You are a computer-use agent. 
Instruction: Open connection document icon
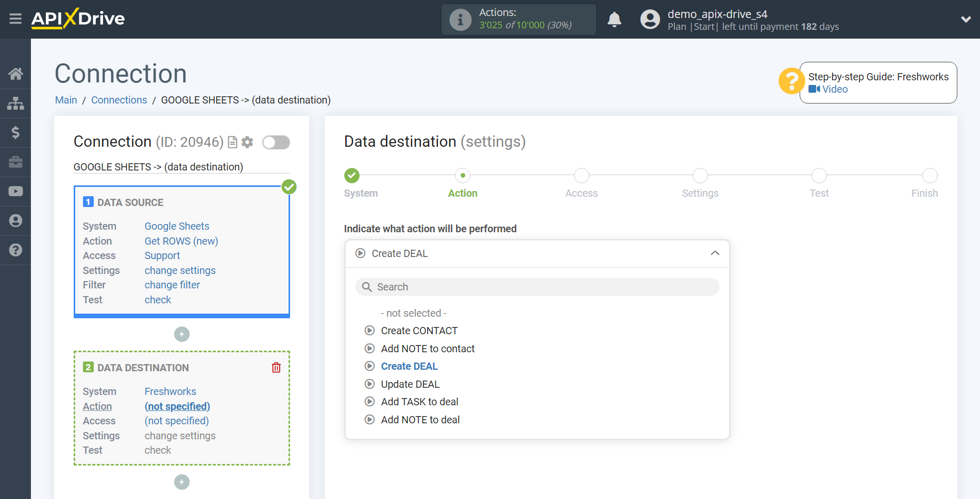[x=232, y=142]
